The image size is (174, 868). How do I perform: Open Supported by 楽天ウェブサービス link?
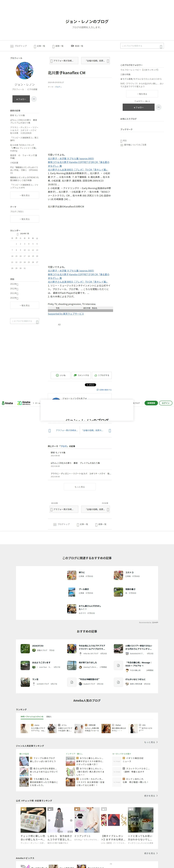click(x=66, y=314)
